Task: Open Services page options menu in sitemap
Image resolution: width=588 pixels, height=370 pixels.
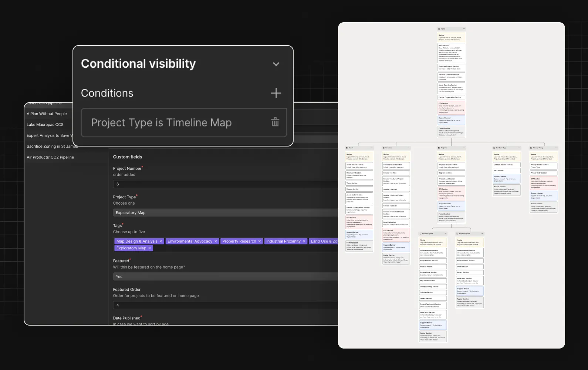Action: pos(408,148)
